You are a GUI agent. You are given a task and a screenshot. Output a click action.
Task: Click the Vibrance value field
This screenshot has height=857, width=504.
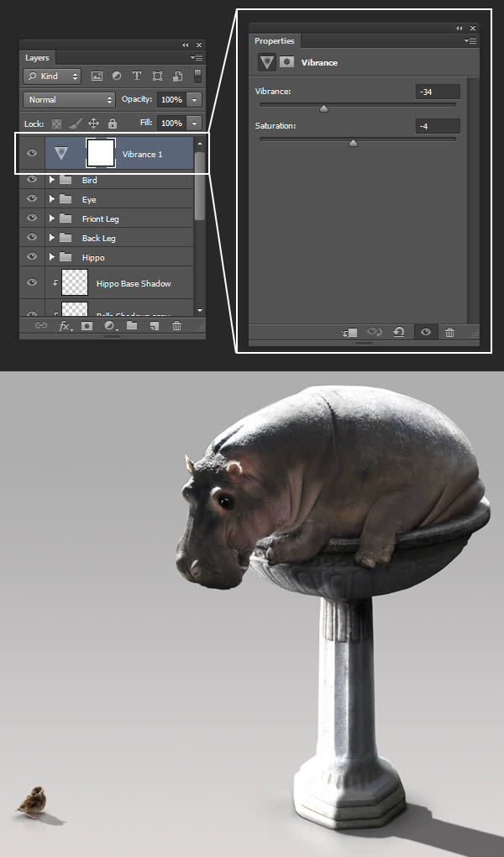438,92
